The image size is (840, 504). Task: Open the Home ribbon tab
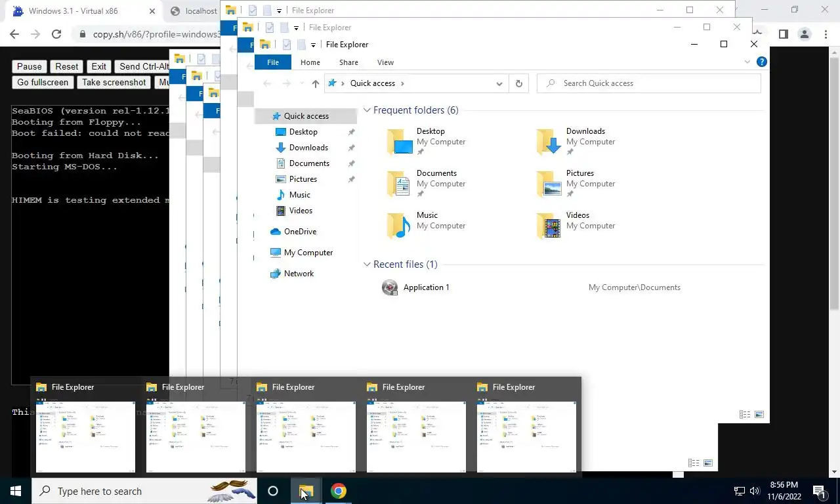point(310,62)
